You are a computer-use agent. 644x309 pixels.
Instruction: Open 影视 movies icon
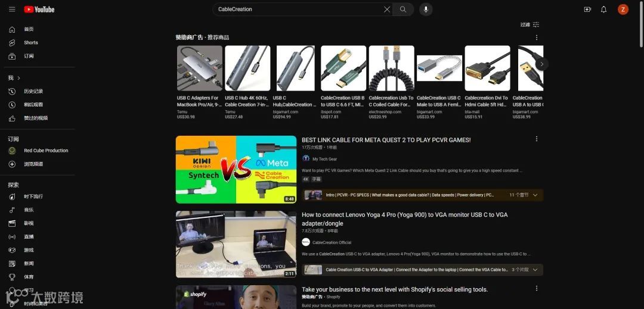[12, 223]
